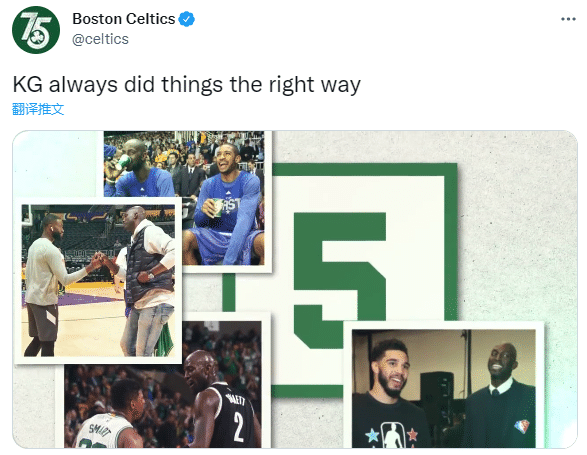This screenshot has width=587, height=455.
Task: Visit the @celtics handle link
Action: (100, 39)
